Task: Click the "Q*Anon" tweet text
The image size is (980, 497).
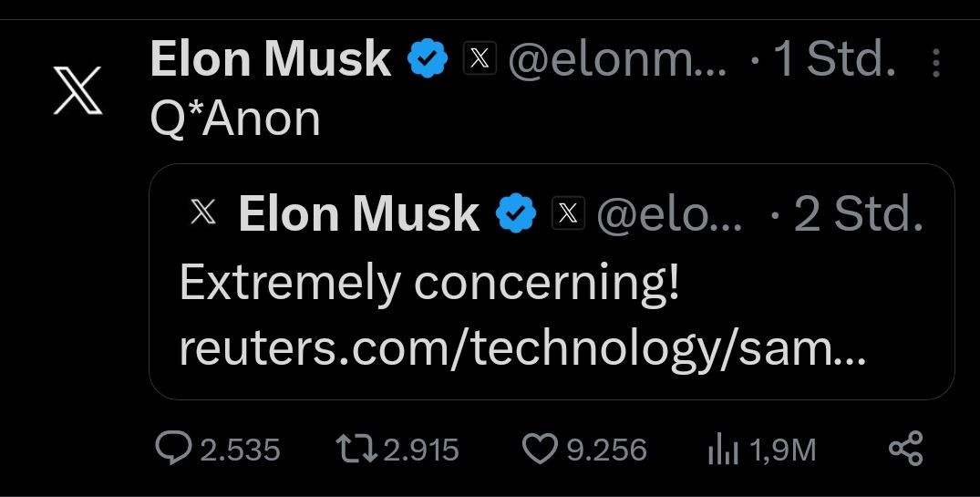Action: [235, 119]
